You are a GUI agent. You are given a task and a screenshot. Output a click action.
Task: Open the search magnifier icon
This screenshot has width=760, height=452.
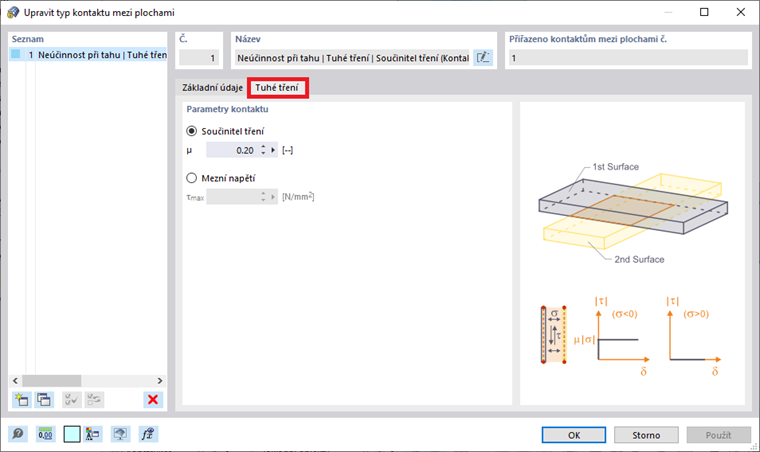[x=18, y=434]
